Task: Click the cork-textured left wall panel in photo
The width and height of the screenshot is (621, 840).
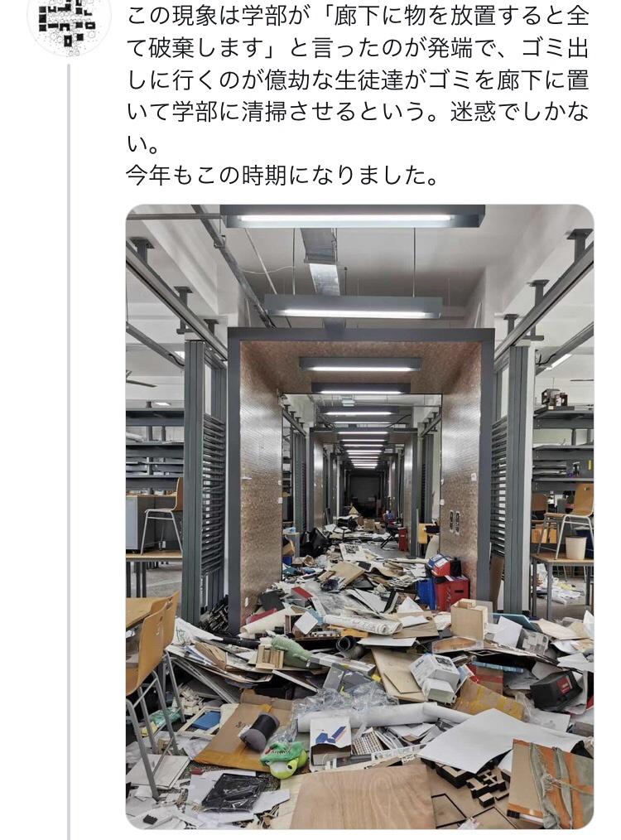Action: click(261, 482)
